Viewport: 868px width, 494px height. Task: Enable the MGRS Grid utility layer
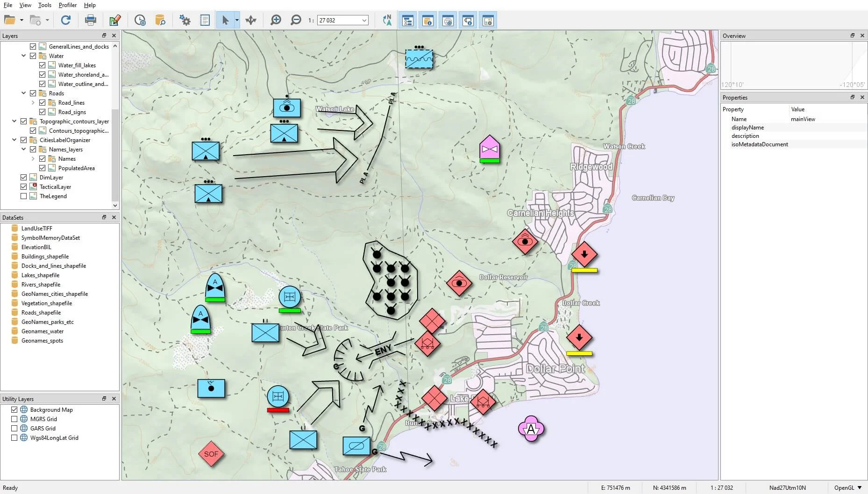click(14, 419)
